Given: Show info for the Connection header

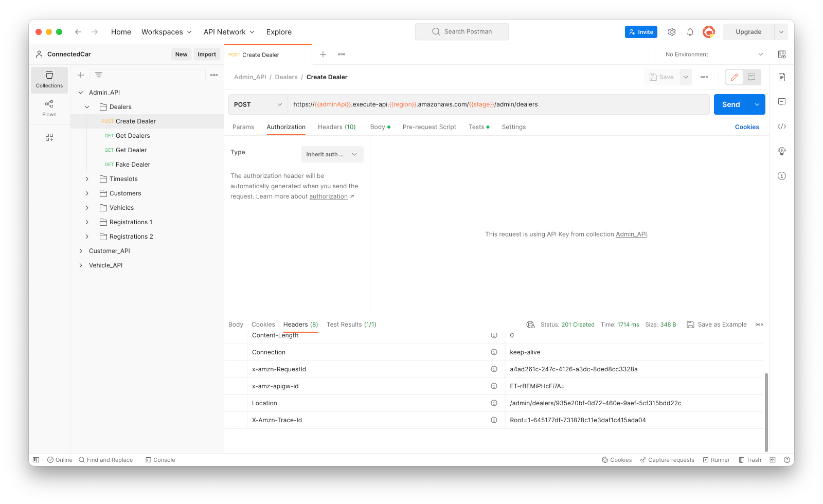Looking at the screenshot, I should click(x=494, y=352).
